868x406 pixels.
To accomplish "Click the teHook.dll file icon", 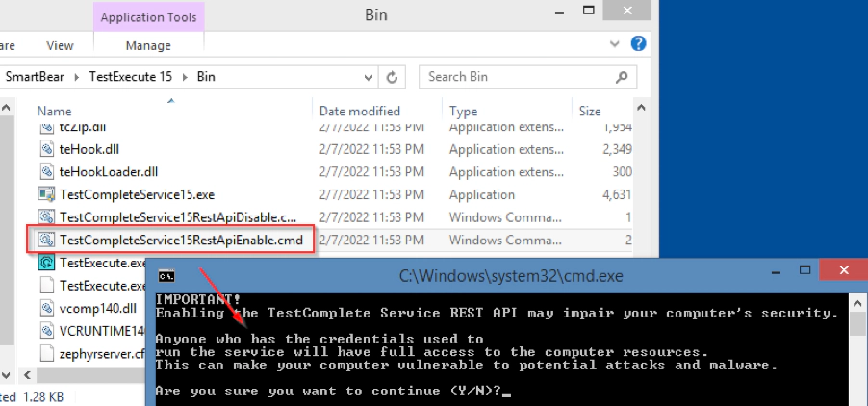I will click(47, 149).
